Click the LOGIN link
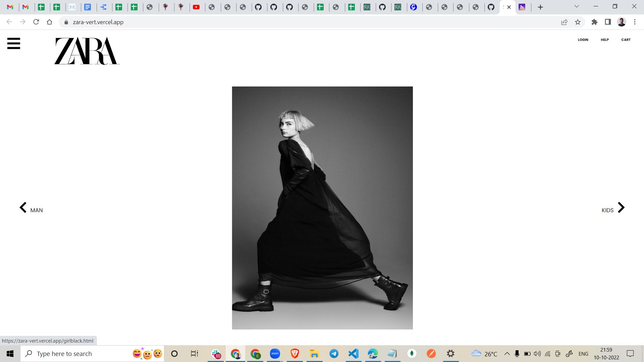 coord(583,40)
